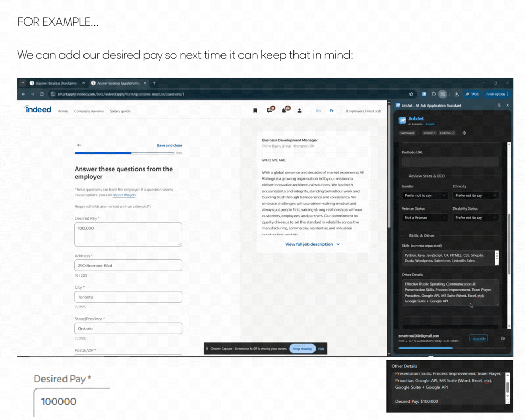
Task: Open Chrome downloads icon
Action: pos(456,94)
